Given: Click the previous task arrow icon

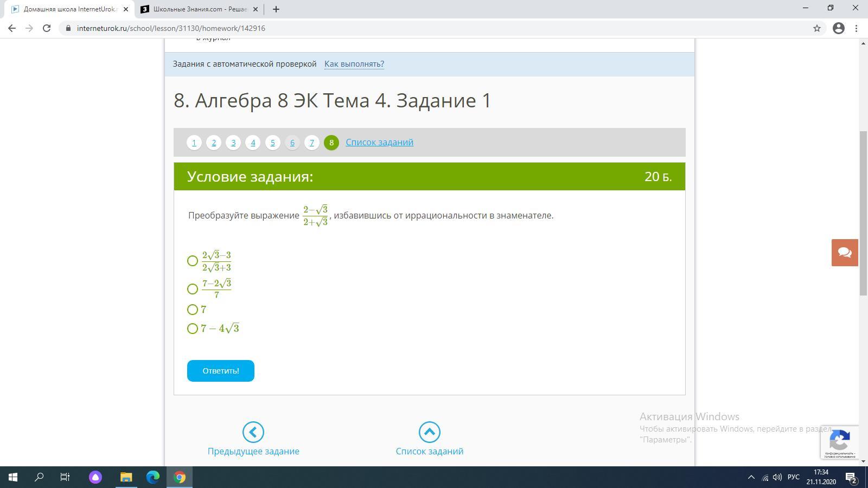Looking at the screenshot, I should [x=253, y=432].
